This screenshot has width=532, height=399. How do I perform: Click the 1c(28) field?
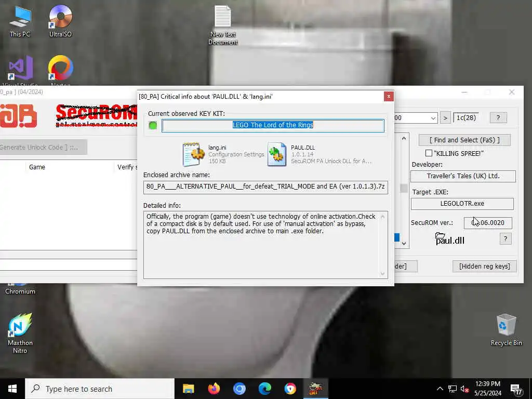[x=466, y=118]
